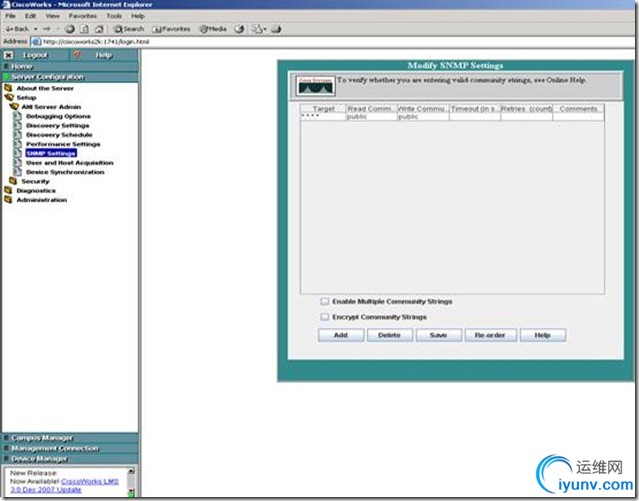
Task: Click the Administration folder icon
Action: tap(8, 199)
